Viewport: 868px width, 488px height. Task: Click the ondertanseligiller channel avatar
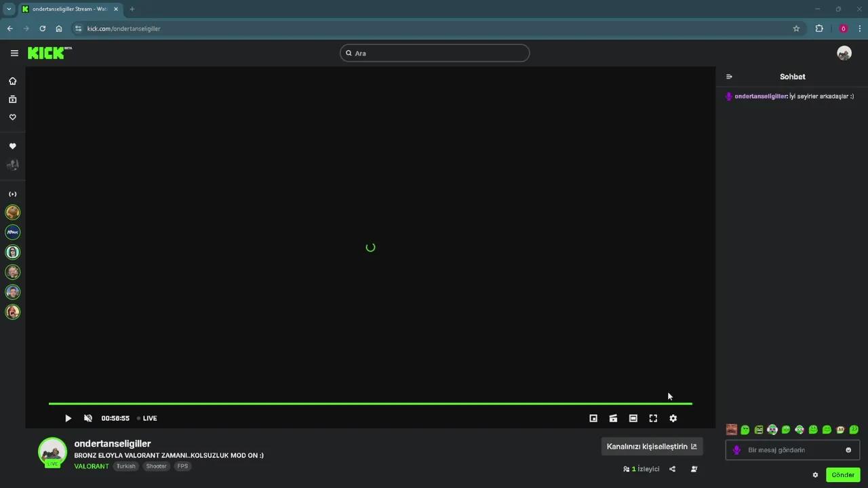coord(52,452)
